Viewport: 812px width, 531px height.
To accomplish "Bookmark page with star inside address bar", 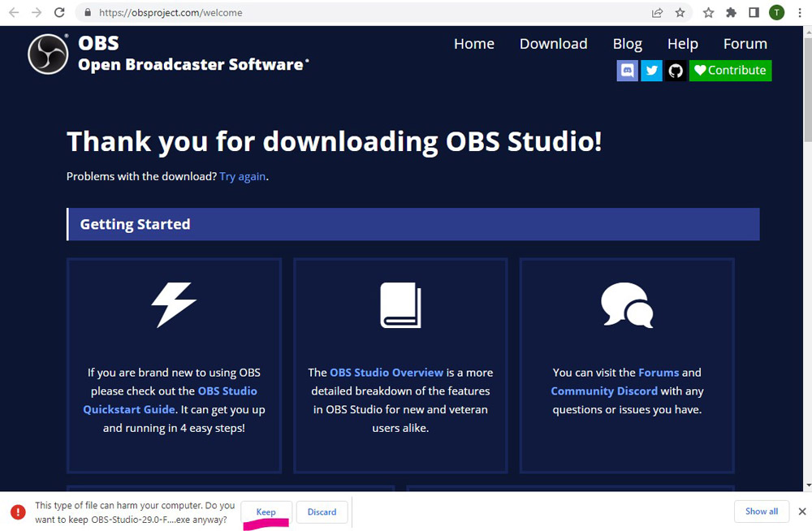I will coord(680,12).
